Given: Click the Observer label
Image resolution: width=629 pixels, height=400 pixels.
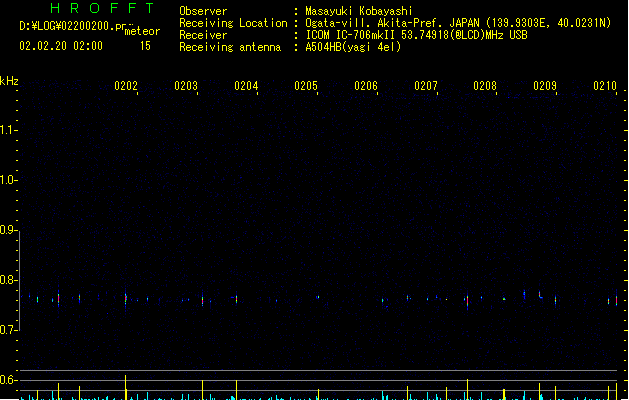Looking at the screenshot, I should 203,11.
